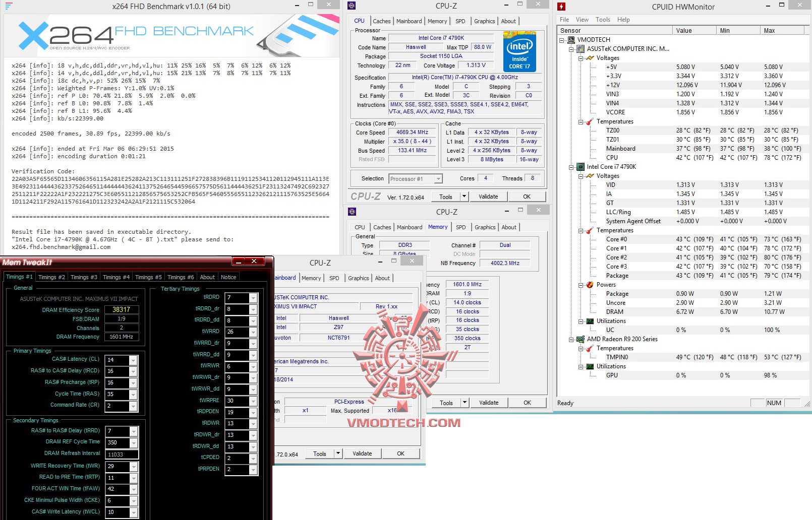Select the +12V voltage row
Screen dimensions: 812x520
click(682, 85)
